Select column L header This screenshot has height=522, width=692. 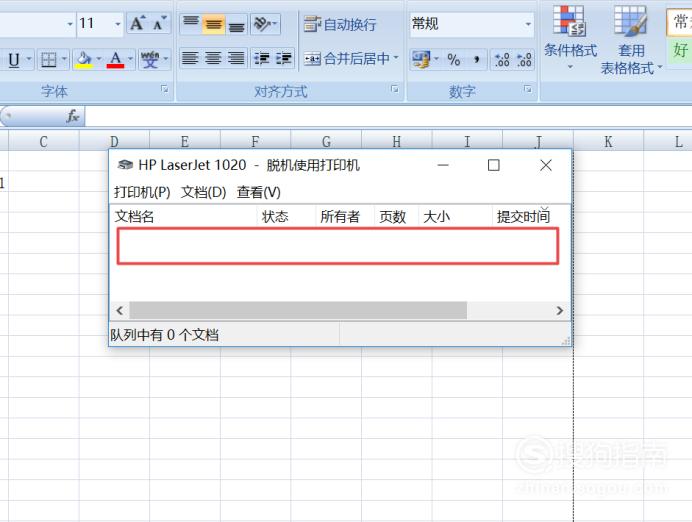[668, 142]
